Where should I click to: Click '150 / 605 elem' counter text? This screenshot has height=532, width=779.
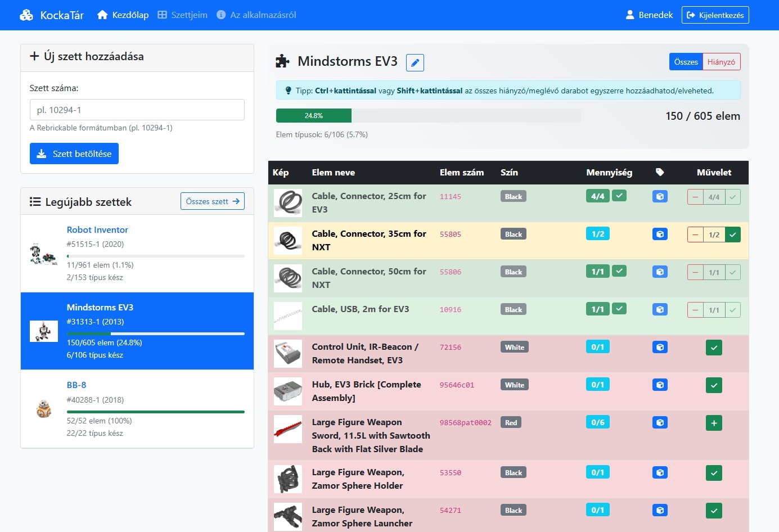[x=703, y=116]
